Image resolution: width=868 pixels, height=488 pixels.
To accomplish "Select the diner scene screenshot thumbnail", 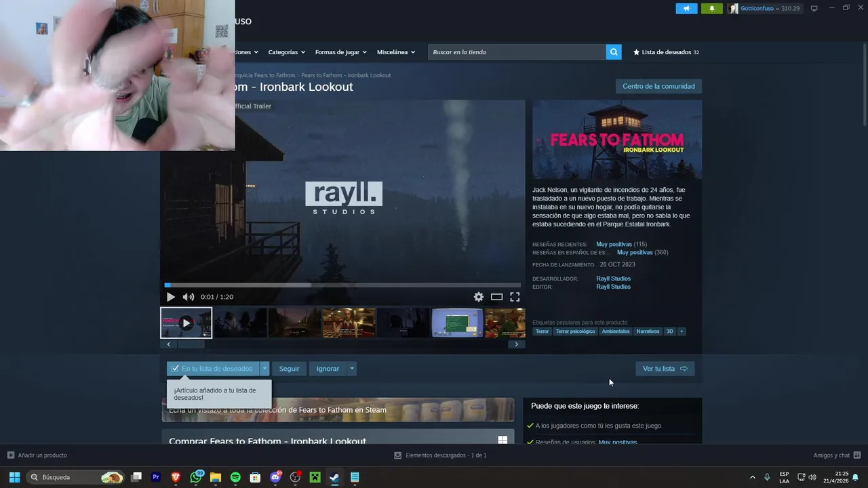I will [x=349, y=323].
